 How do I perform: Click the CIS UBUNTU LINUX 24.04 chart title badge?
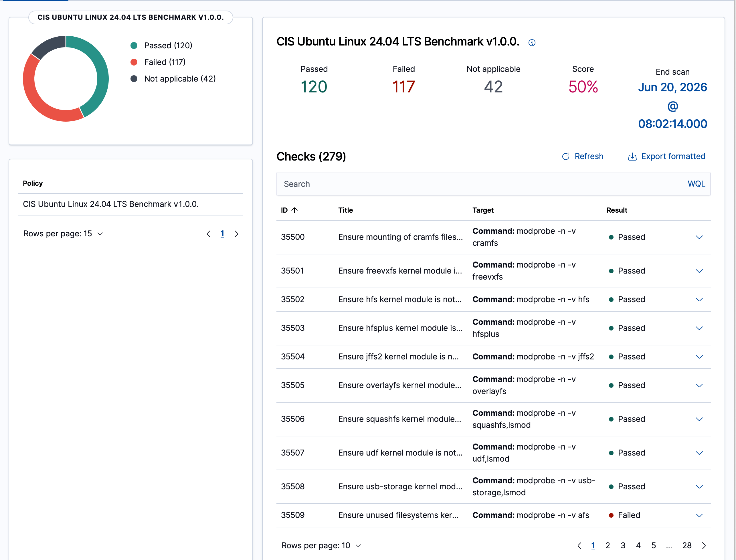[x=131, y=18]
